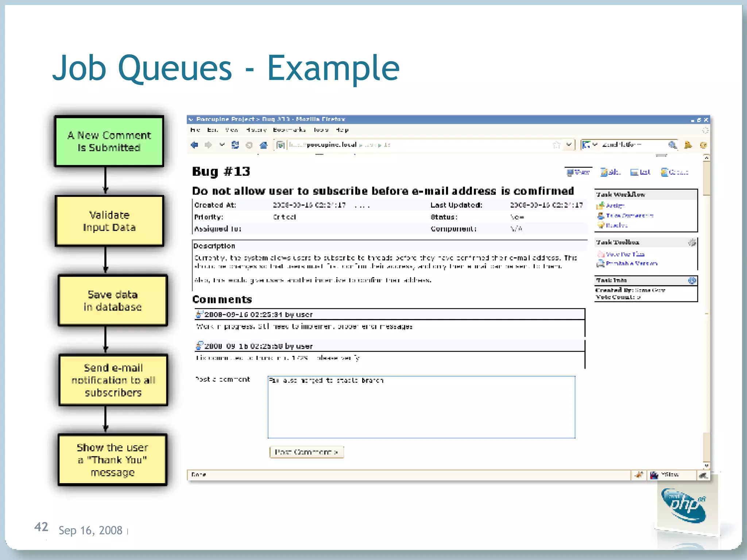
Task: Click the Post Comment button
Action: (x=306, y=452)
